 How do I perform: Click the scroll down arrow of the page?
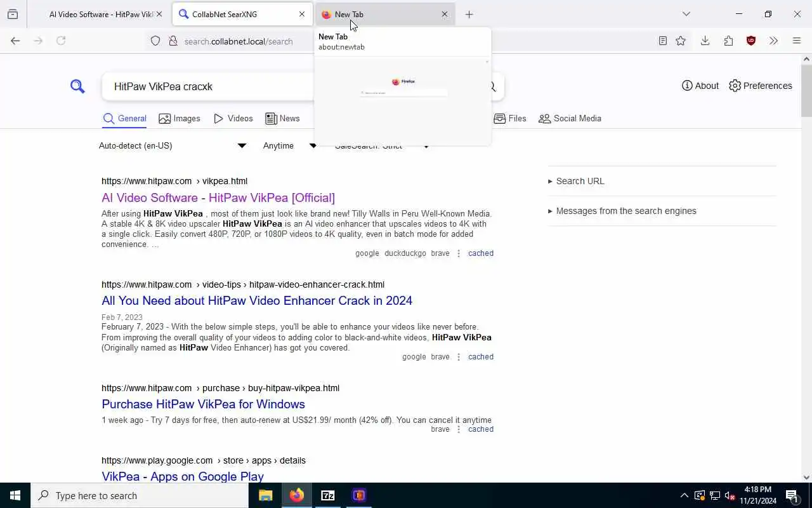pyautogui.click(x=806, y=478)
